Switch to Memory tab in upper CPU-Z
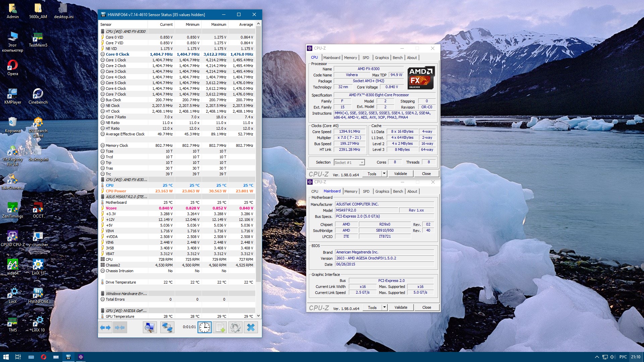 click(x=350, y=58)
